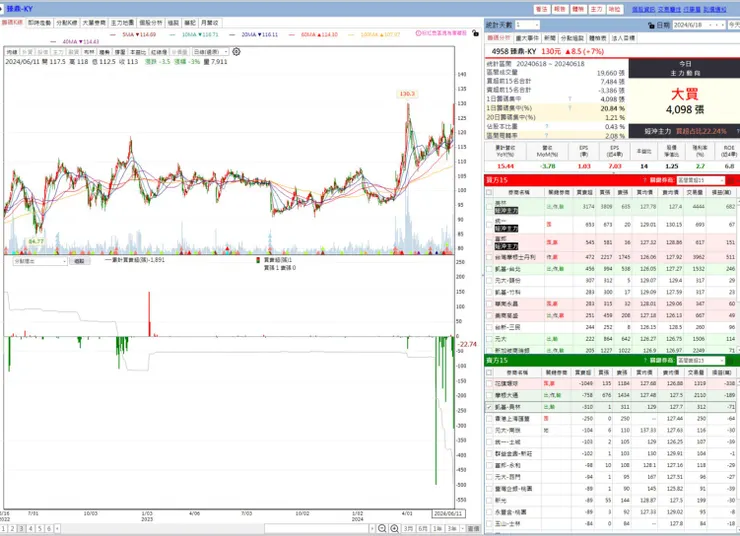The height and width of the screenshot is (536, 740).
Task: Open the chart settings gear icon
Action: (236, 51)
